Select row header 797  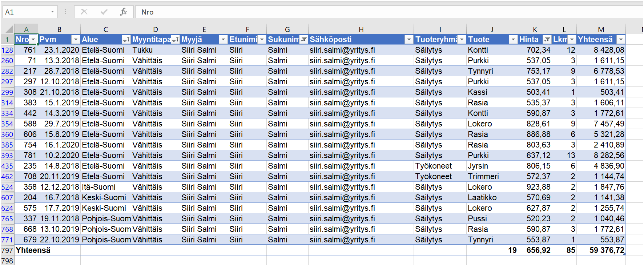pos(7,250)
